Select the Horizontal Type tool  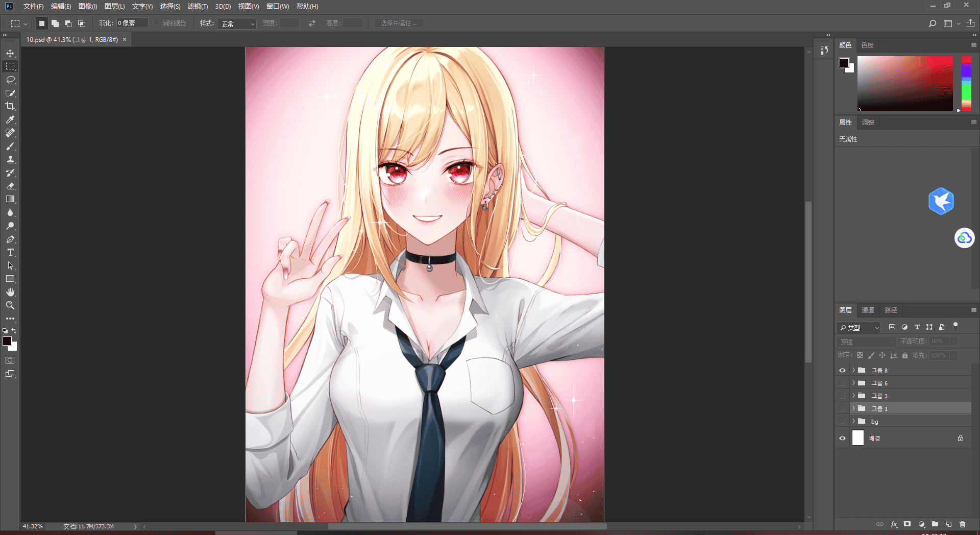10,252
